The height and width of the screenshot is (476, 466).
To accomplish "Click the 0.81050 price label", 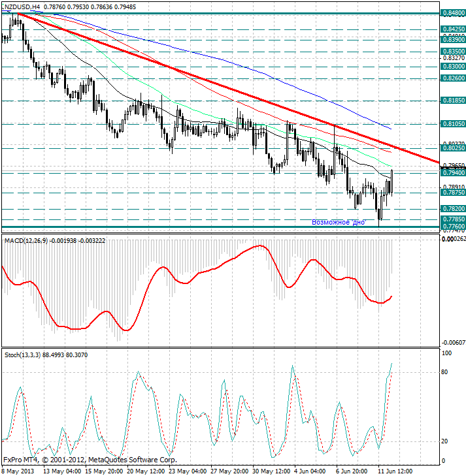I will pos(453,124).
